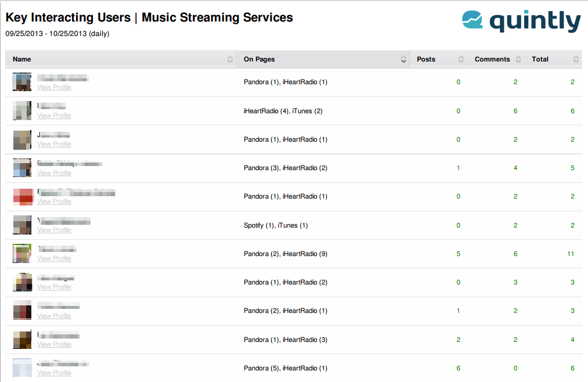Click Posts value 2 in Pandora (1), iHeartRadio (3) row
This screenshot has width=588, height=382.
[458, 340]
